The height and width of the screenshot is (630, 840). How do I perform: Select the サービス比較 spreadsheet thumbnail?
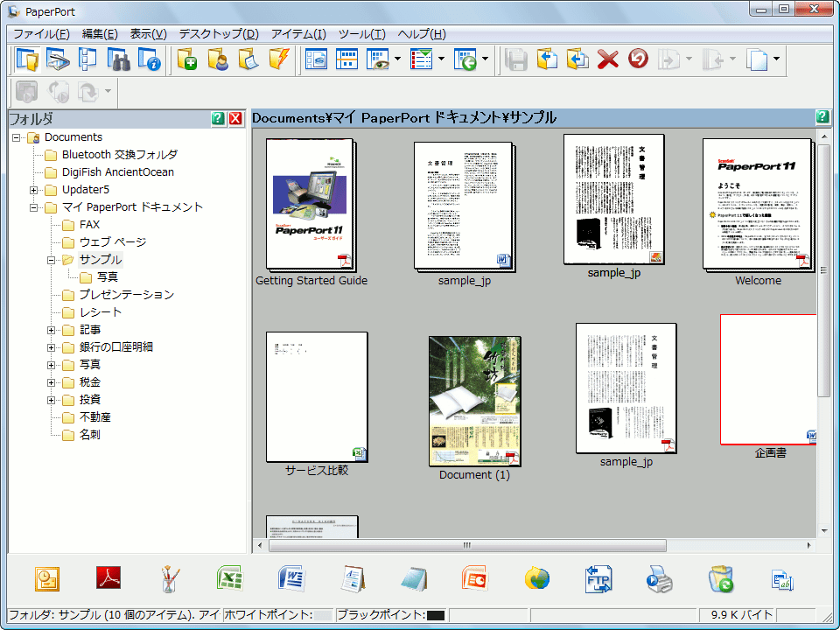317,397
